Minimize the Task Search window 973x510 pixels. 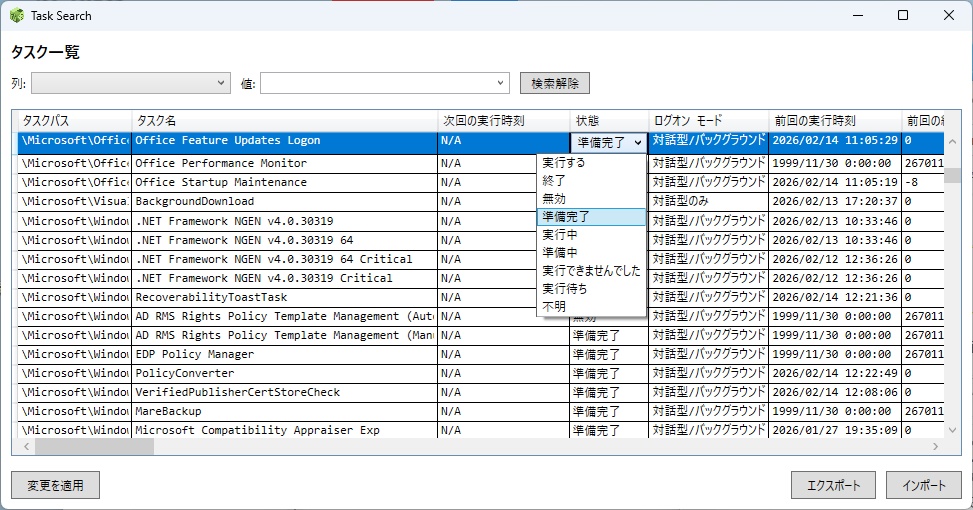pos(858,16)
